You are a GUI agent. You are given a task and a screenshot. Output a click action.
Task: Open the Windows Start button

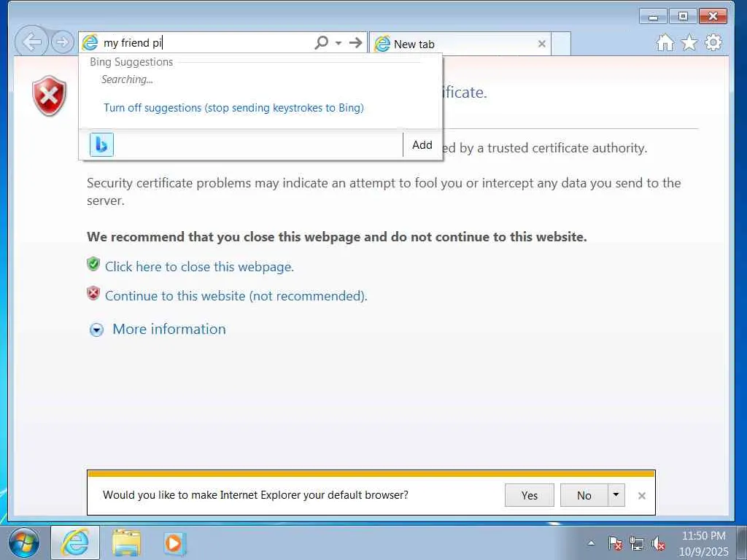(24, 543)
